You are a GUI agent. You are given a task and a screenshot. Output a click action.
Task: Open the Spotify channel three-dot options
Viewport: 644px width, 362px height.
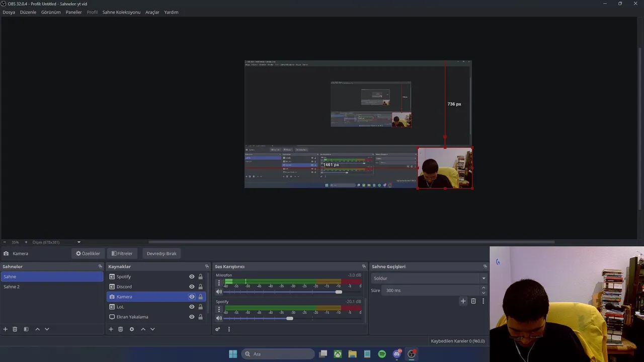point(219,309)
